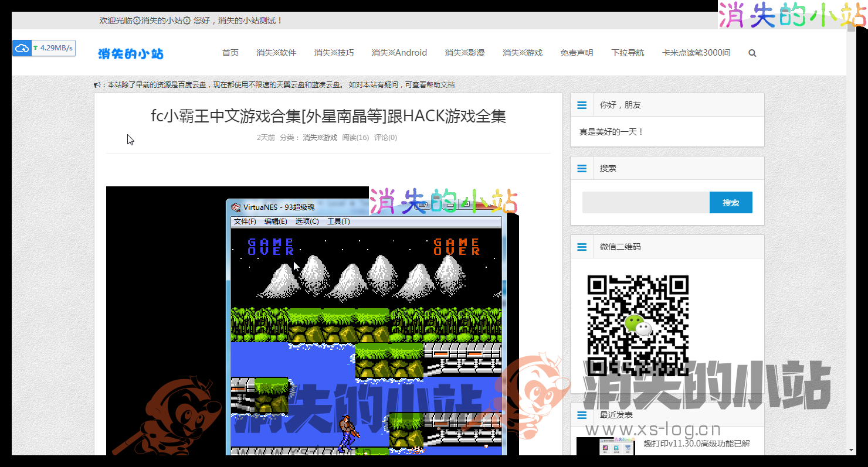This screenshot has width=868, height=467.
Task: Click the site notice about 天翼云盘 text
Action: pyautogui.click(x=281, y=85)
